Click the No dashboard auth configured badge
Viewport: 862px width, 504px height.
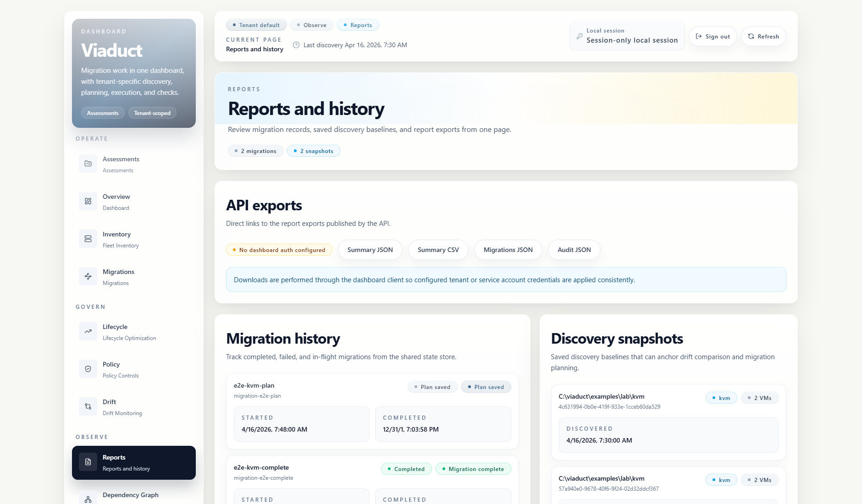279,250
